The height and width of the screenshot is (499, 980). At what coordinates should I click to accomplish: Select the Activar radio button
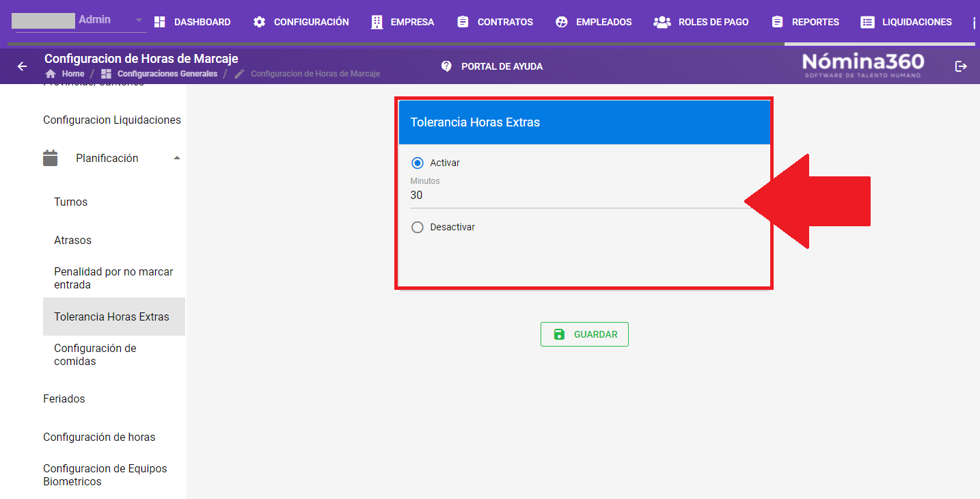tap(418, 163)
